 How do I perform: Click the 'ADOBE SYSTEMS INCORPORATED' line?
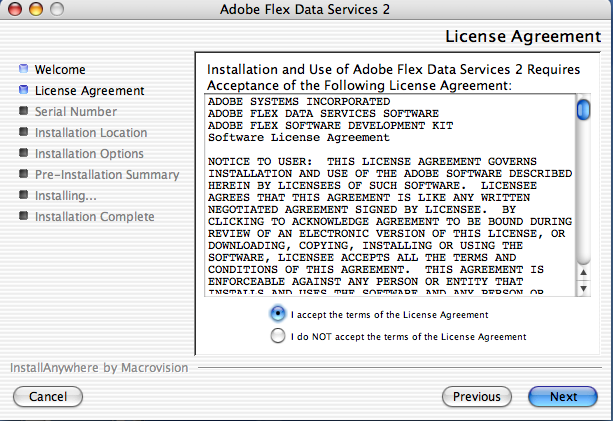click(299, 102)
